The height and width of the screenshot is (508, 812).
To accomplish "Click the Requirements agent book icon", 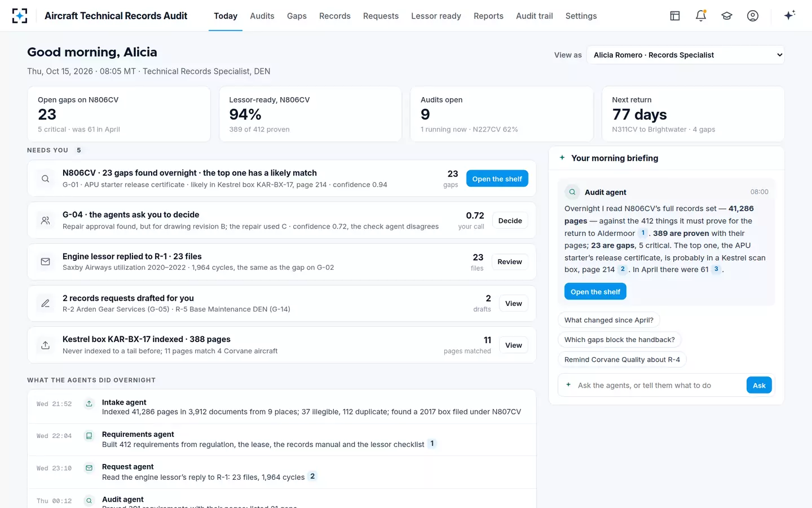I will 89,436.
